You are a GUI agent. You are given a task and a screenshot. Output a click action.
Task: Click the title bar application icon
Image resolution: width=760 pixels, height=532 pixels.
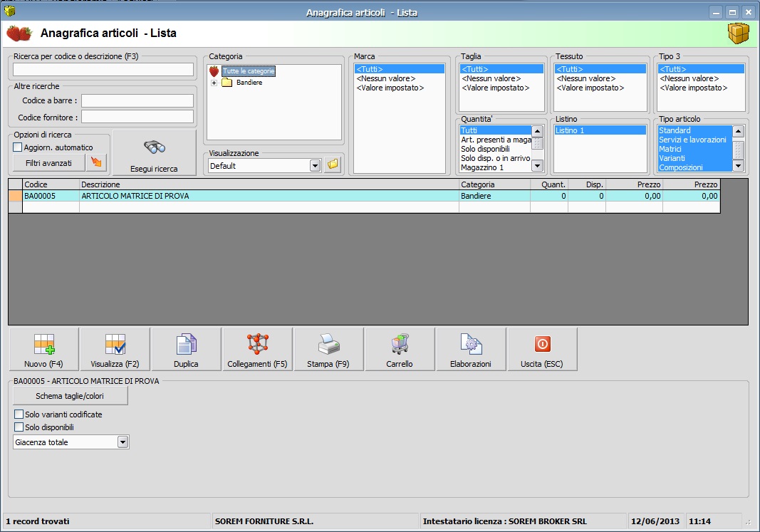(9, 10)
